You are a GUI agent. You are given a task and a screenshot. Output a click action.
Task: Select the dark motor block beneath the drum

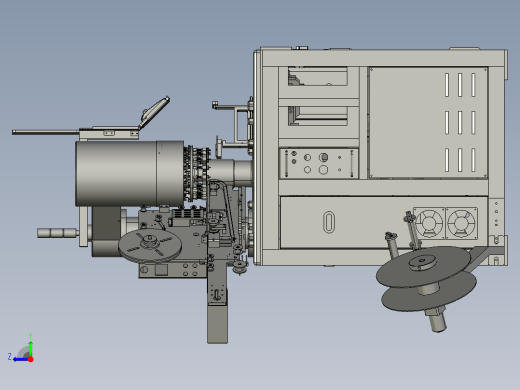107,231
